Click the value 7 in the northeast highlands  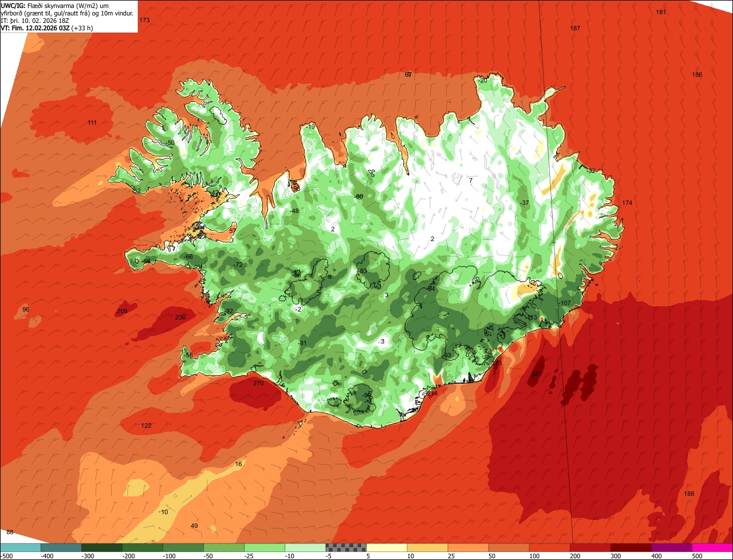pos(471,180)
